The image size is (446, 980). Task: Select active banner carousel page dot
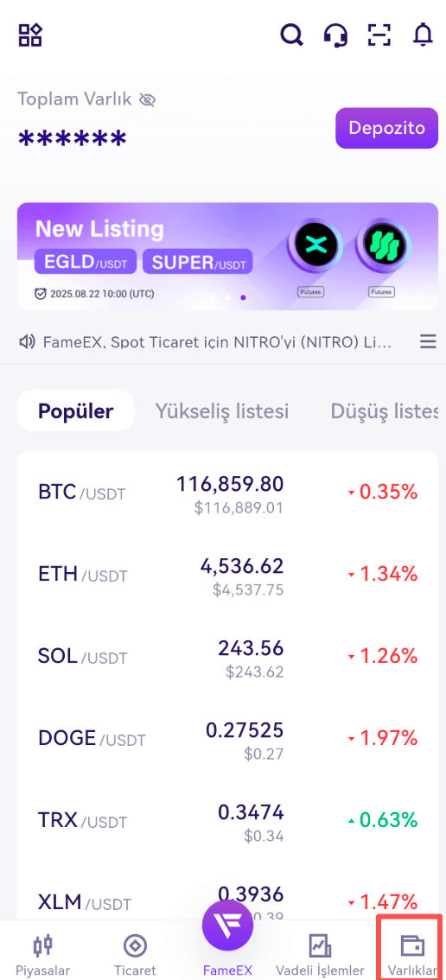243,297
